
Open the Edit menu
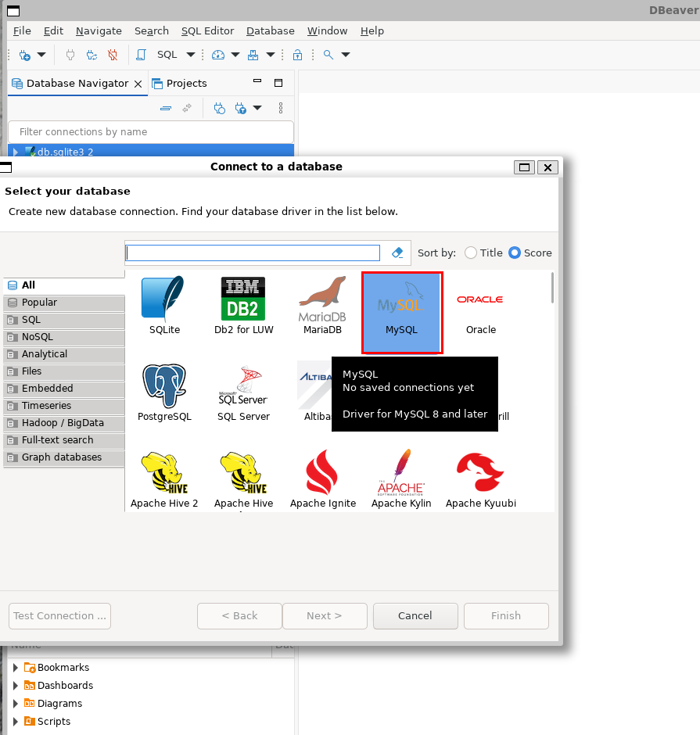(53, 31)
